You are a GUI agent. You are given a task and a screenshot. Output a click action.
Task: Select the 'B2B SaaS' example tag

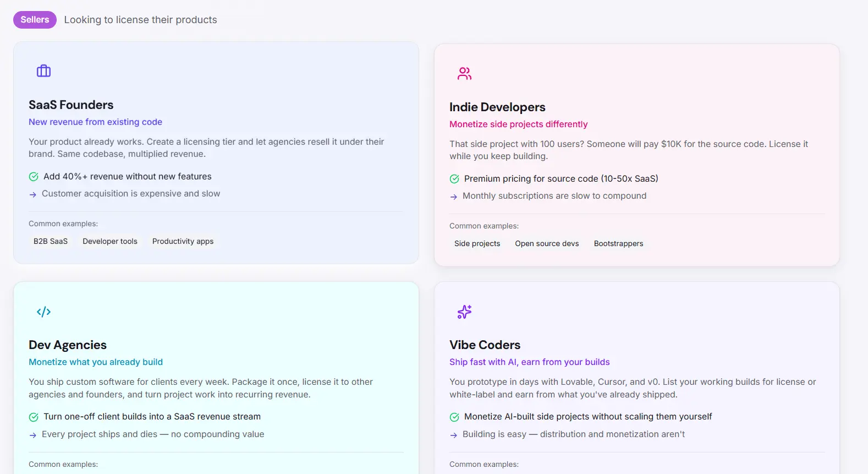click(x=51, y=241)
